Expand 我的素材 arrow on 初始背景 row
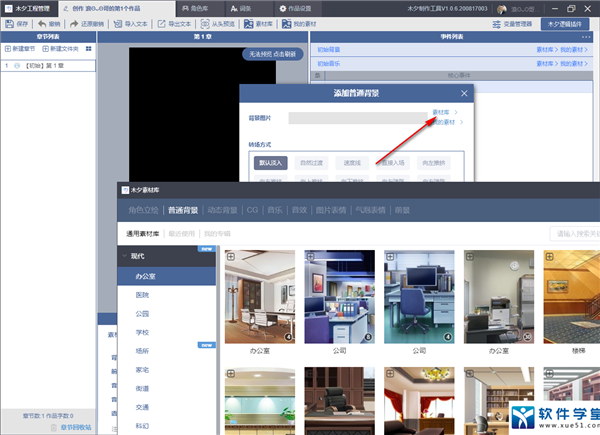The image size is (600, 435). [586, 50]
